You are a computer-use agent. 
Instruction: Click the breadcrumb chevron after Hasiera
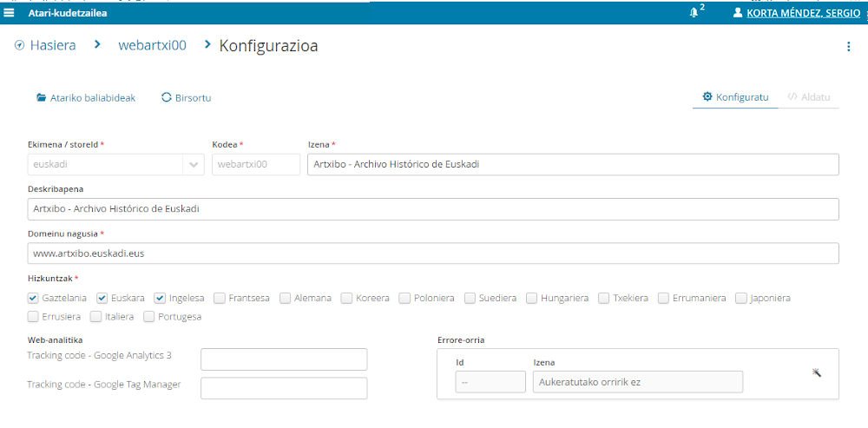[98, 44]
